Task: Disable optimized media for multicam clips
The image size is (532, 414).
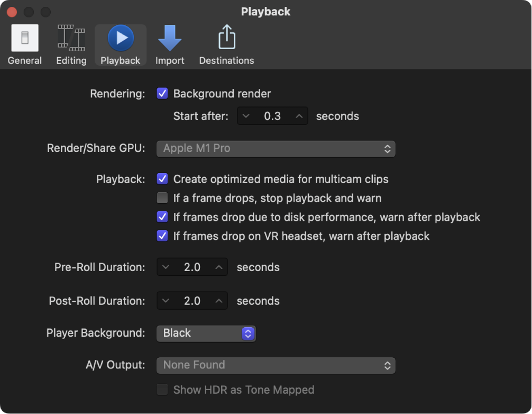Action: click(162, 179)
